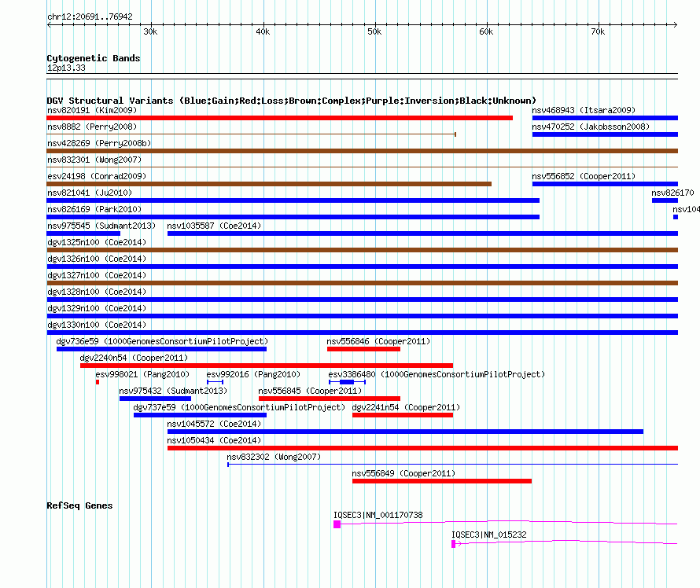
Task: Open variant label nsv8882 (Perry2008)
Action: pos(92,127)
